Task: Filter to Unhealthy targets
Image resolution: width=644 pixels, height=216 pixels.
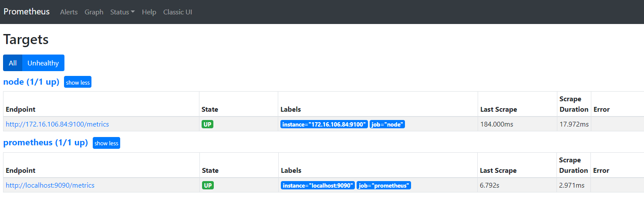Action: click(43, 63)
